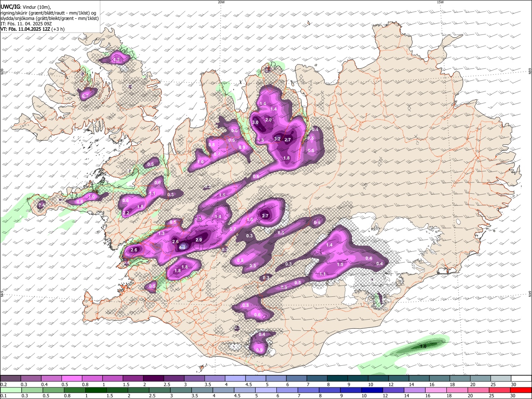Viewport: 532px width, 399px height.
Task: Click the 1.2 value in the Westfjords snow cell
Action: 116,60
